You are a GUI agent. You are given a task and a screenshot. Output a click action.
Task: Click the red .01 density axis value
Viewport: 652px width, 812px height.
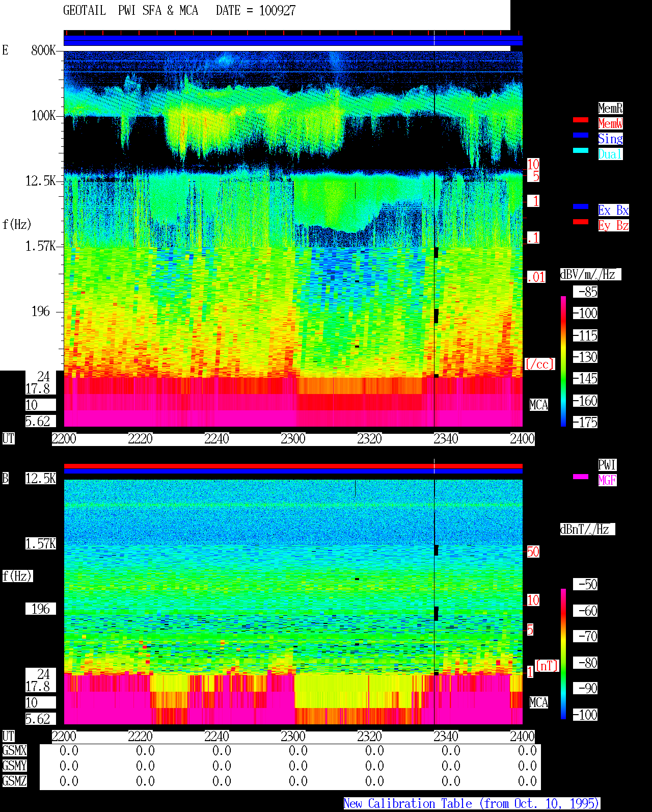coord(536,277)
